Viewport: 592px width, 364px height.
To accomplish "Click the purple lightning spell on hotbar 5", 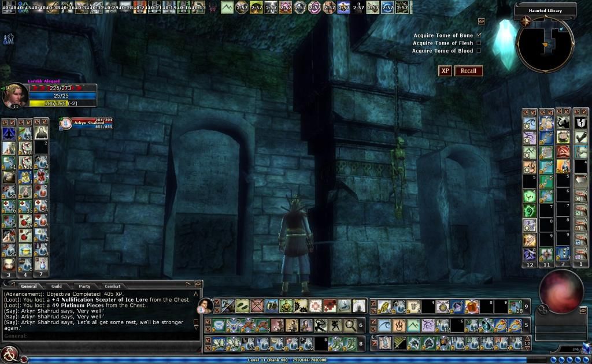I will click(x=428, y=325).
